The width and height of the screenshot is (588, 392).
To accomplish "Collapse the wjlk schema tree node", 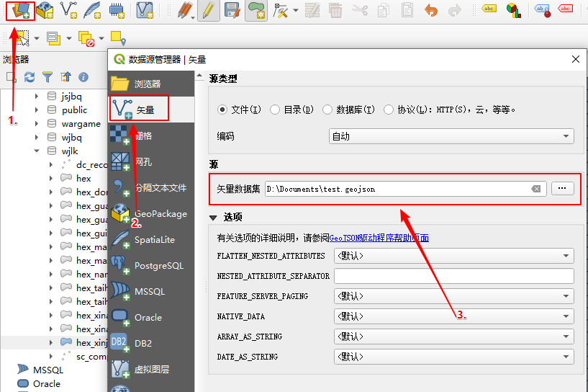I will 37,151.
